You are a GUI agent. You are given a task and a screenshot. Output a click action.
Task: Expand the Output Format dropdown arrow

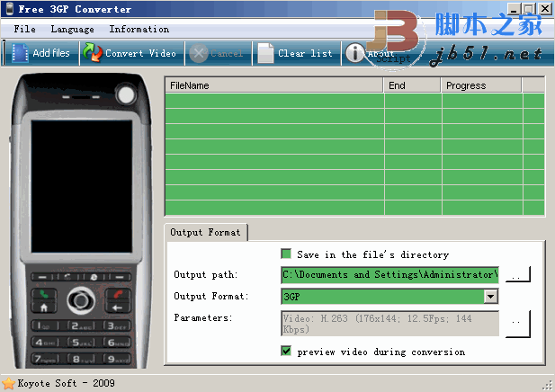coord(490,297)
